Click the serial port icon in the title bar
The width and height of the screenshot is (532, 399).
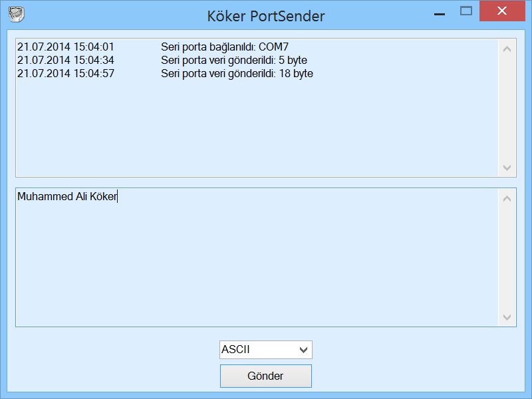[15, 12]
